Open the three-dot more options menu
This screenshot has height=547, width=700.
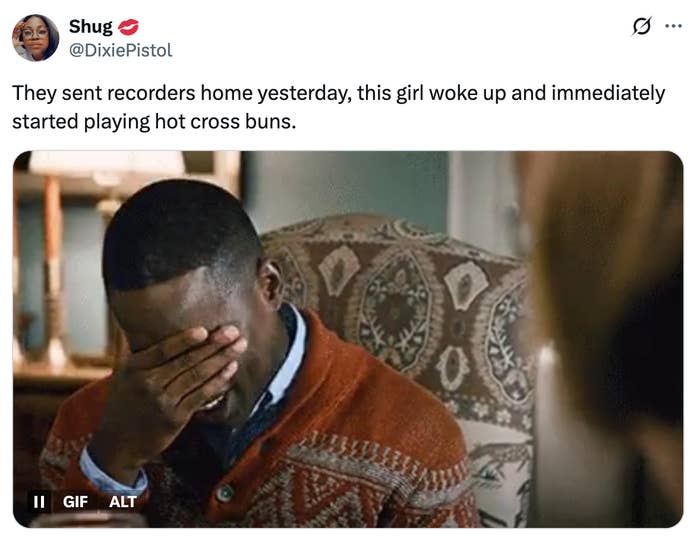coord(673,26)
